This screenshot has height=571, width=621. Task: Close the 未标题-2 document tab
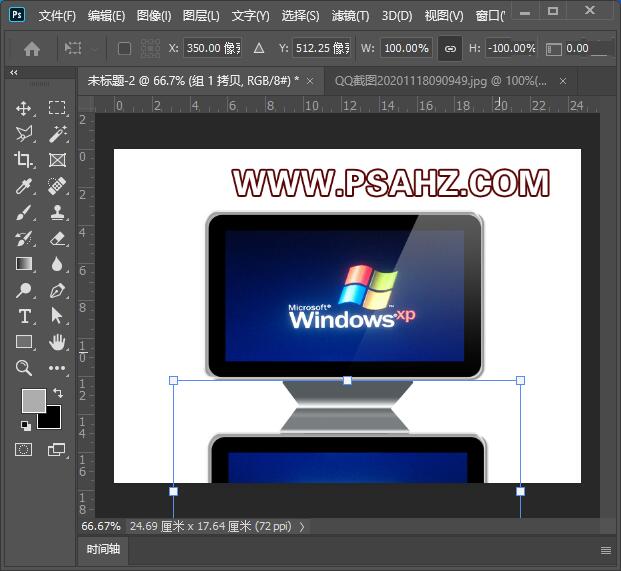(310, 81)
